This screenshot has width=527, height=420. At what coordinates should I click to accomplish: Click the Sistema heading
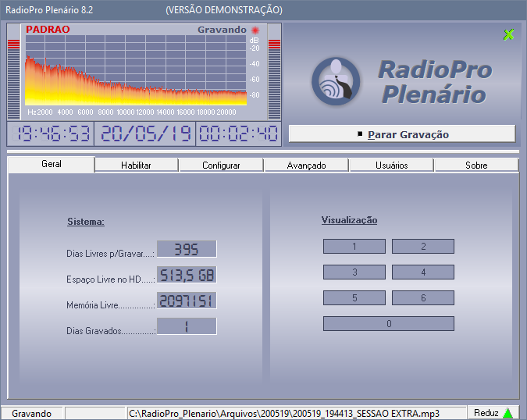[86, 222]
